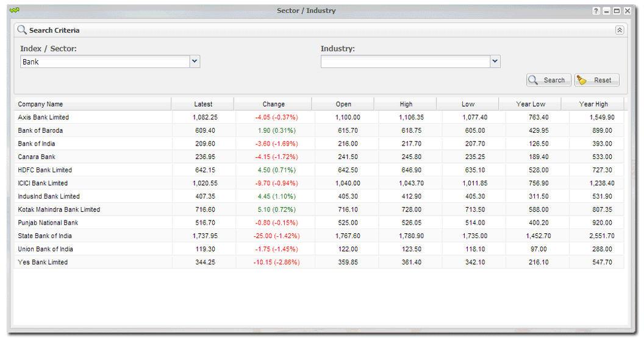Screen dimensions: 644x338
Task: Click the empty Industry field
Action: pyautogui.click(x=406, y=62)
